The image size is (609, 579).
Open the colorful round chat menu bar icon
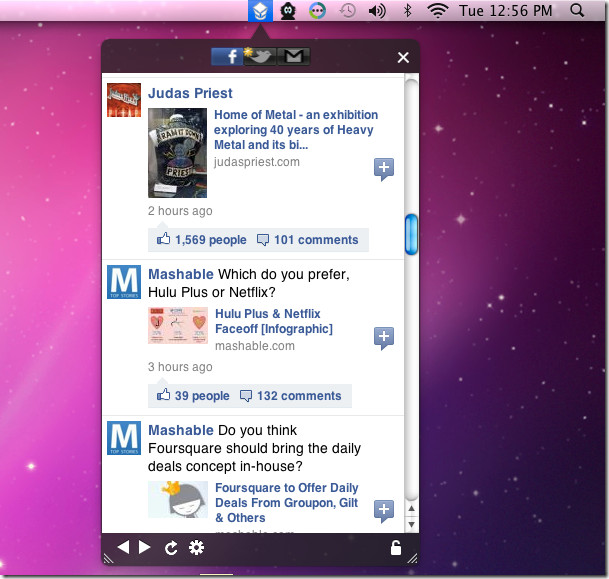coord(317,11)
